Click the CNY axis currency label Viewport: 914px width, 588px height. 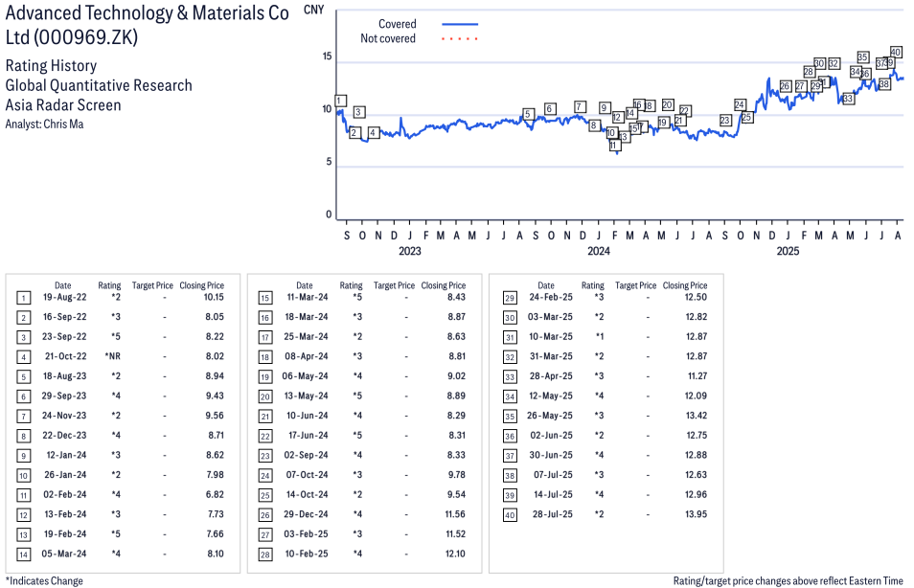[x=313, y=10]
